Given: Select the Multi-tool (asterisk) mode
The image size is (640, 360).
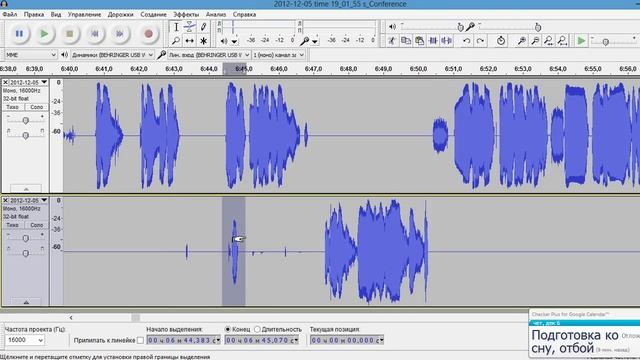Looking at the screenshot, I should click(x=203, y=41).
